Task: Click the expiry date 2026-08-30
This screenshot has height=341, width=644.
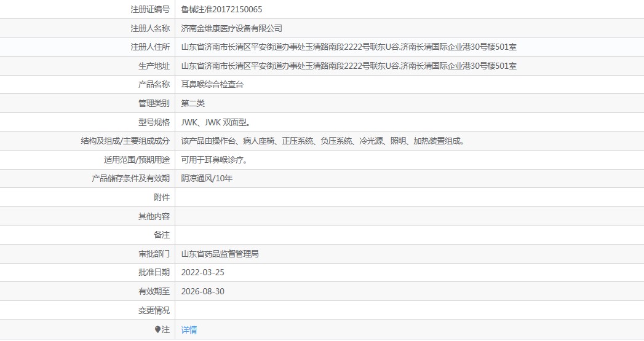Action: 199,291
